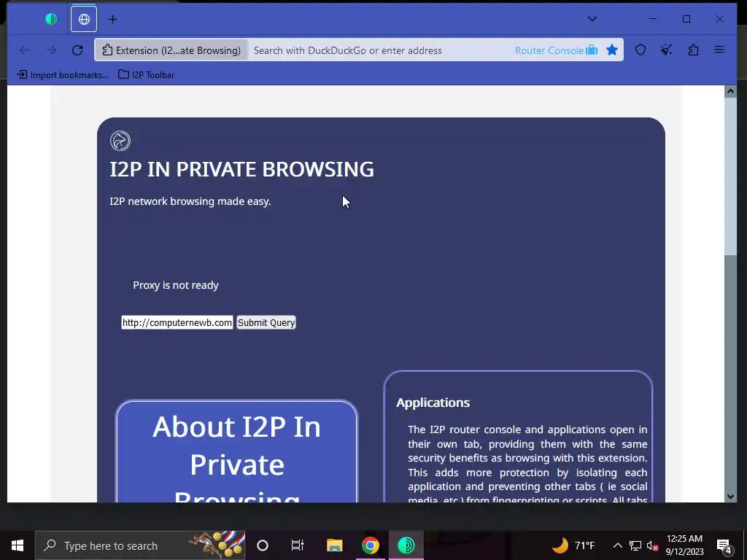747x560 pixels.
Task: Go back to previous page
Action: 24,50
